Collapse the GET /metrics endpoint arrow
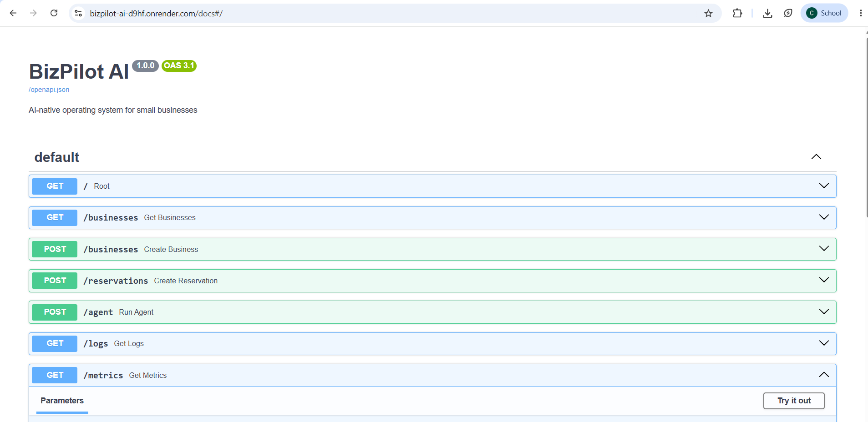The image size is (868, 422). pyautogui.click(x=824, y=375)
